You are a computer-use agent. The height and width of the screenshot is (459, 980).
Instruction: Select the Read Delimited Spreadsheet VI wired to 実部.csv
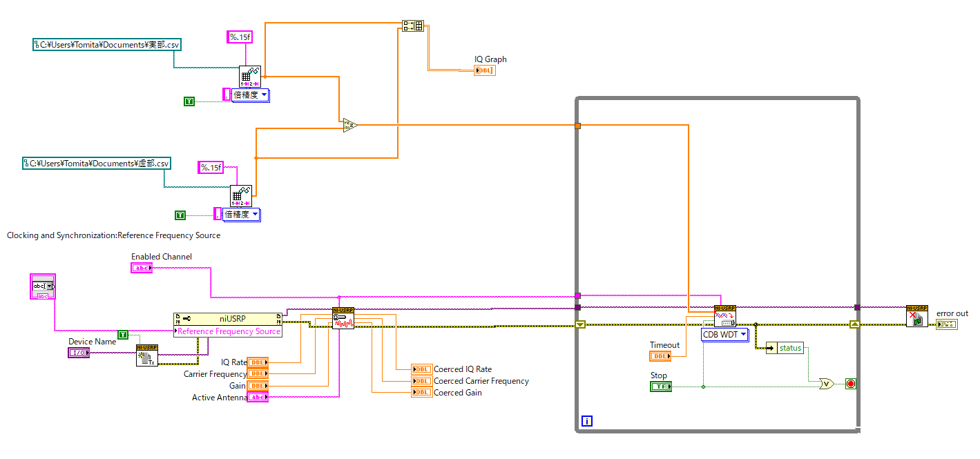click(x=250, y=77)
